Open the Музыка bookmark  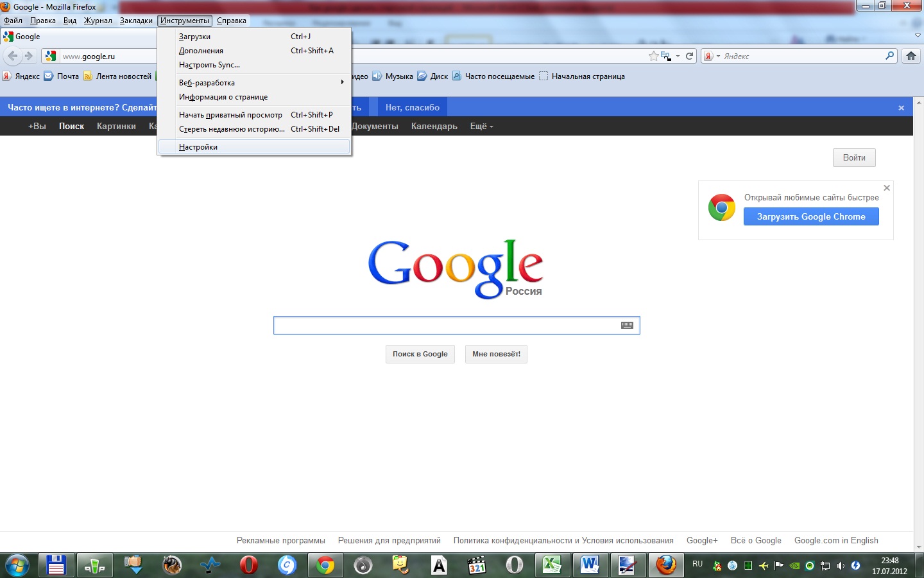393,76
